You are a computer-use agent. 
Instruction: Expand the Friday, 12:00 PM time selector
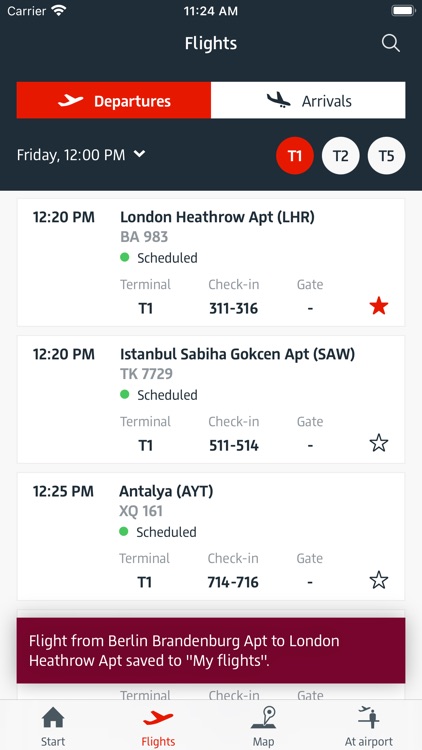coord(81,155)
